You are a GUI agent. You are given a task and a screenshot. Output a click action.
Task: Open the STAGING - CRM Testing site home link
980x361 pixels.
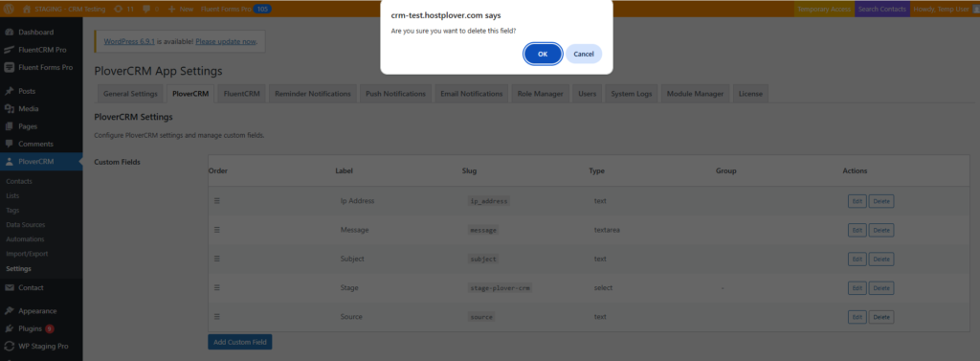pyautogui.click(x=64, y=9)
